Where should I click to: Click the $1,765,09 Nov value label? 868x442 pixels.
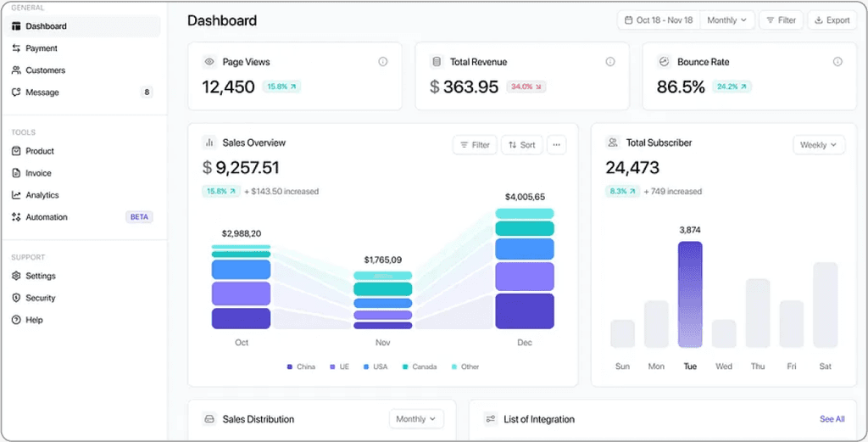(383, 260)
